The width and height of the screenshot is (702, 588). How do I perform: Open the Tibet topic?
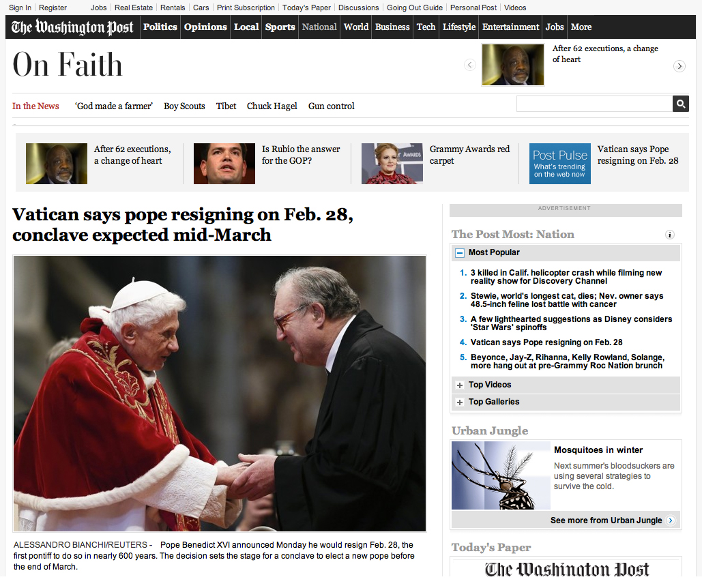pyautogui.click(x=226, y=106)
